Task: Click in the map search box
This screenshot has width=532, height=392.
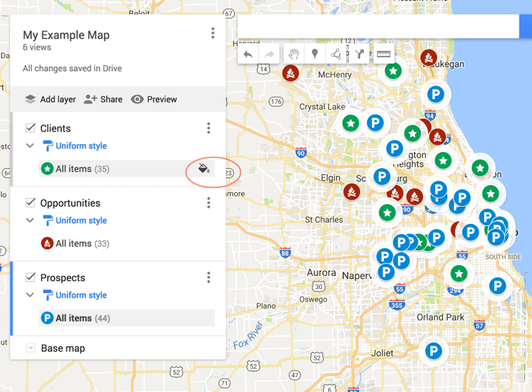Action: pyautogui.click(x=379, y=26)
